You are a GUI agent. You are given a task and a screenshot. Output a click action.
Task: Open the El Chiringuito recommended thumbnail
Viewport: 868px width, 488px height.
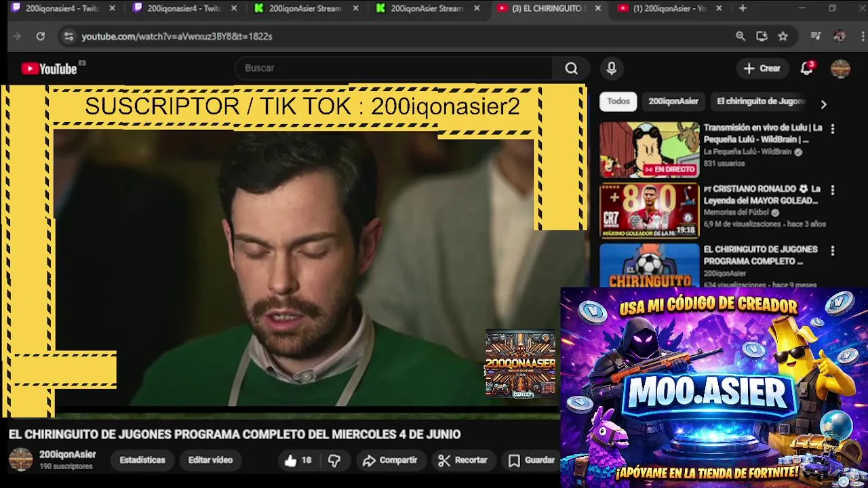click(x=649, y=265)
